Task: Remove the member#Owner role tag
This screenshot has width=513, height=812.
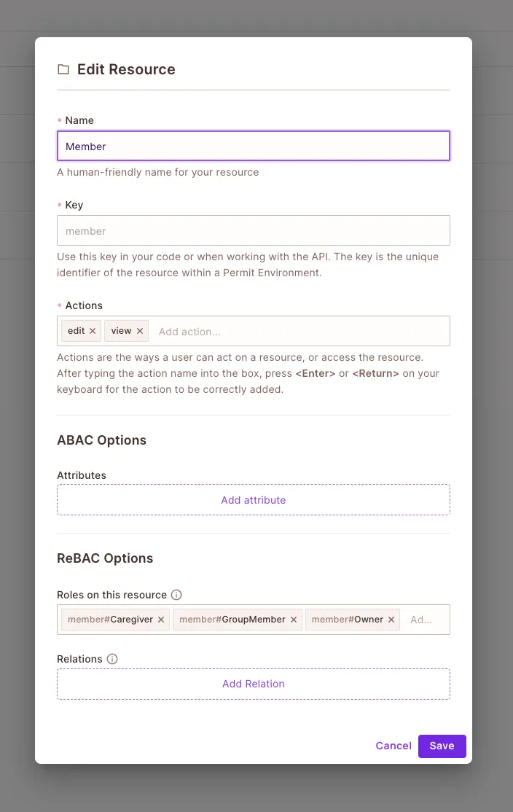Action: coord(391,620)
